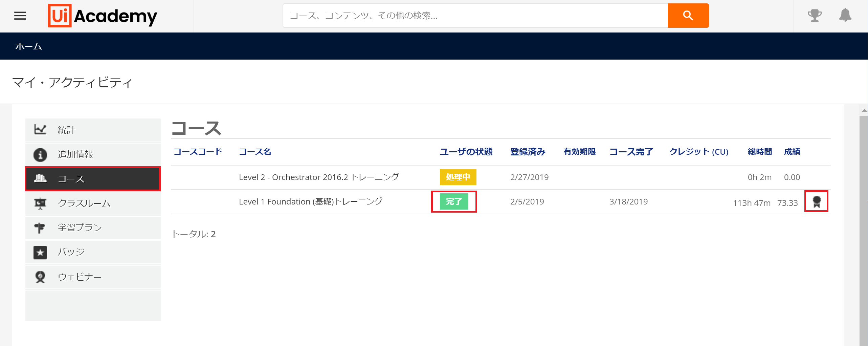Click the chart icon beside 統計
Viewport: 868px width, 346px height.
(x=40, y=129)
